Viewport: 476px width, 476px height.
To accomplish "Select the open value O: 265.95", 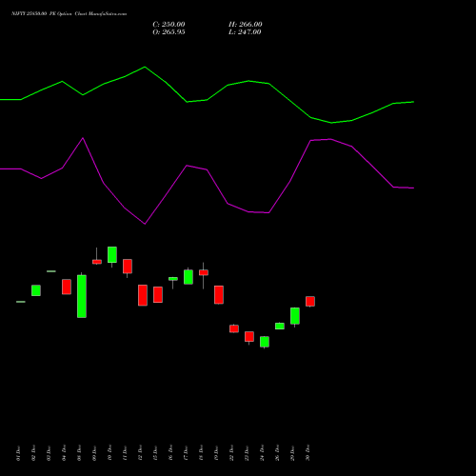I will [169, 32].
